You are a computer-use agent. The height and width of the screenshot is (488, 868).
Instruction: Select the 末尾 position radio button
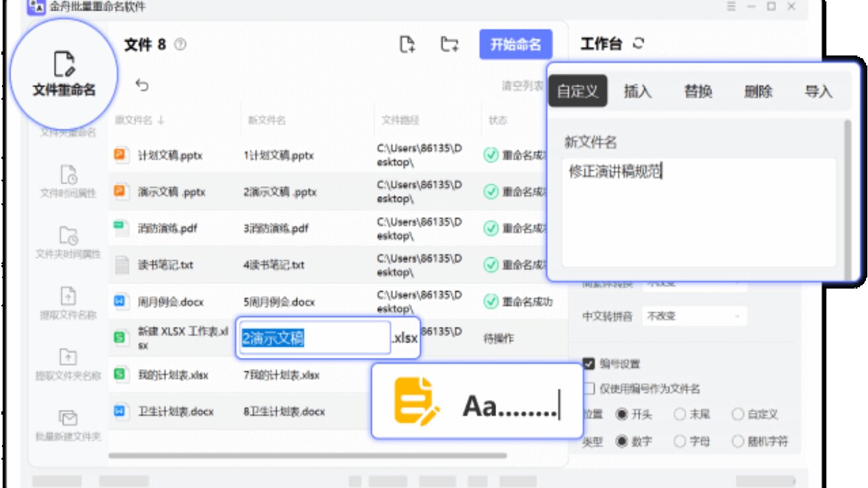pos(680,415)
